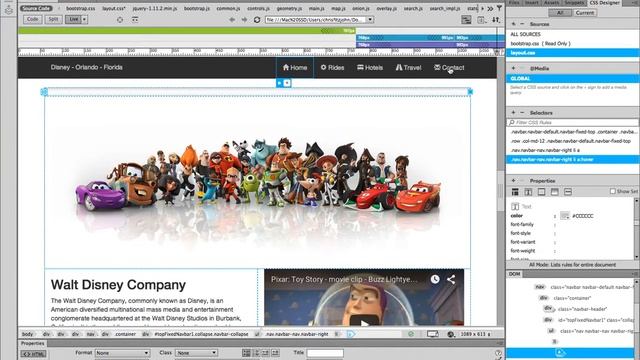The width and height of the screenshot is (640, 360).
Task: Switch to the Assets panel tab
Action: 551,2
